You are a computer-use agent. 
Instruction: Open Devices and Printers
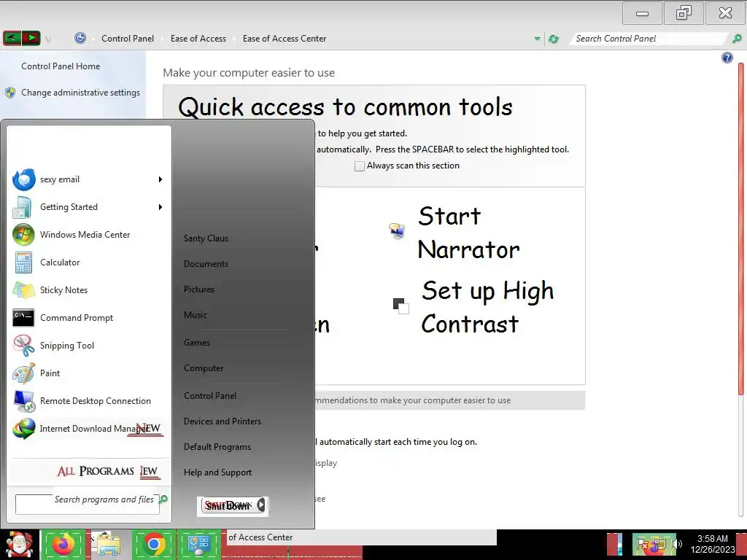click(222, 421)
